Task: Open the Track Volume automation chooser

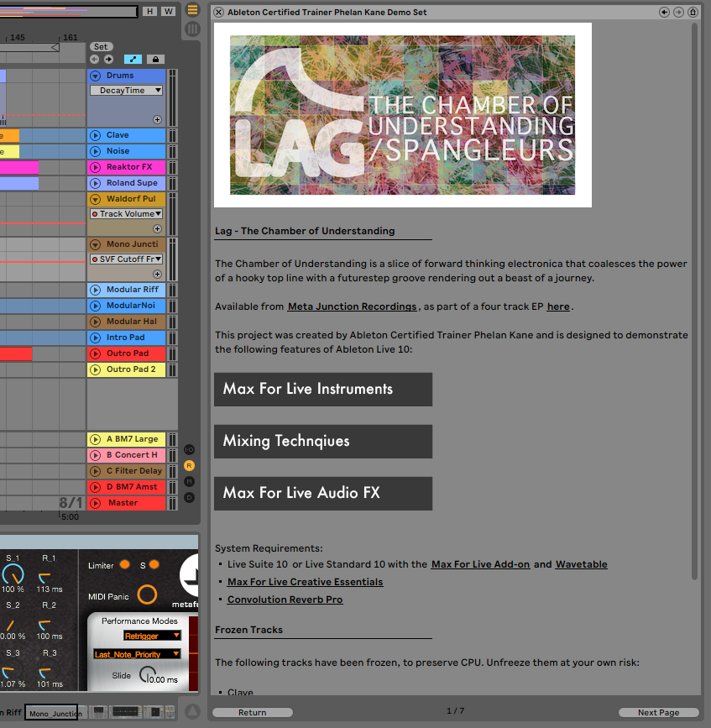Action: pyautogui.click(x=126, y=213)
